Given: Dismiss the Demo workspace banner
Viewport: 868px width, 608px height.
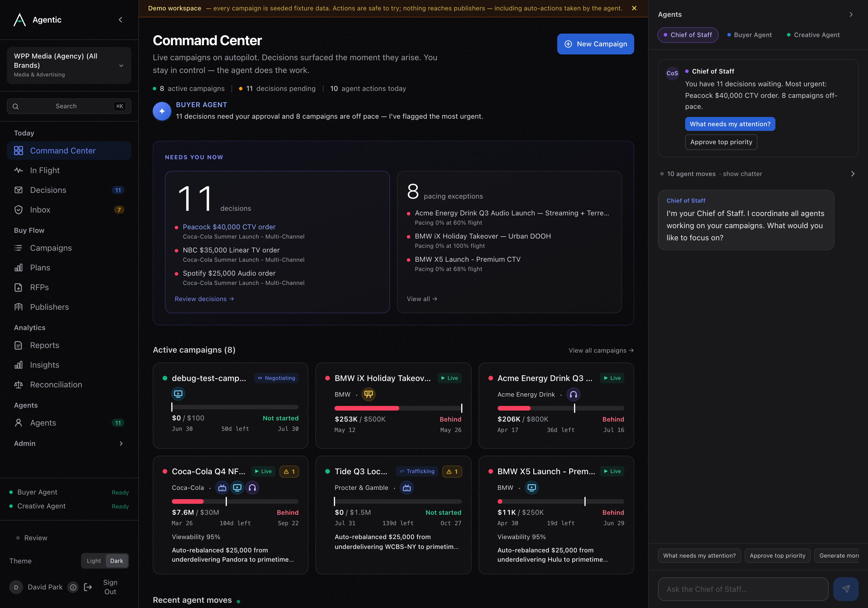Looking at the screenshot, I should click(634, 8).
